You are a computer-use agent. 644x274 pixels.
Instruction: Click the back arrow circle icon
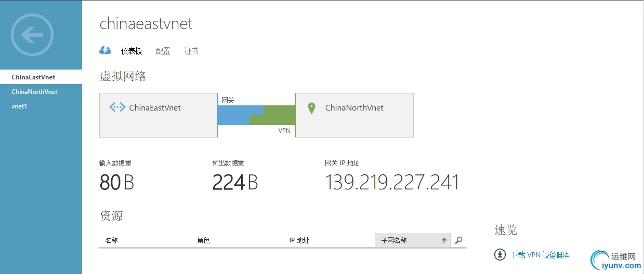click(x=32, y=35)
